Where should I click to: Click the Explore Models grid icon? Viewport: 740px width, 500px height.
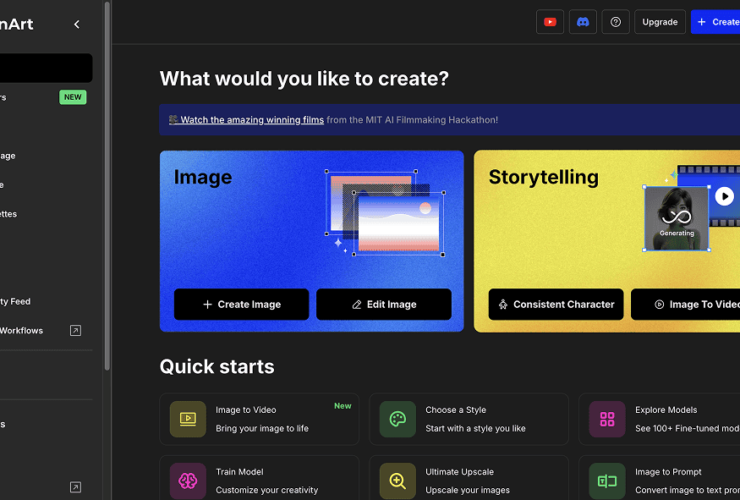pyautogui.click(x=607, y=419)
